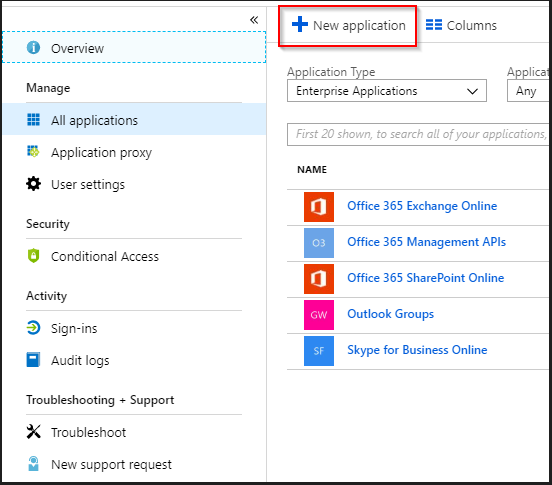This screenshot has height=485, width=552.
Task: Click the New application button label
Action: (359, 25)
